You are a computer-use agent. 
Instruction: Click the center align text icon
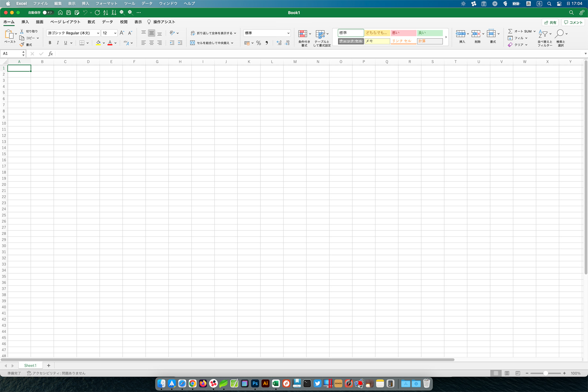pyautogui.click(x=151, y=43)
